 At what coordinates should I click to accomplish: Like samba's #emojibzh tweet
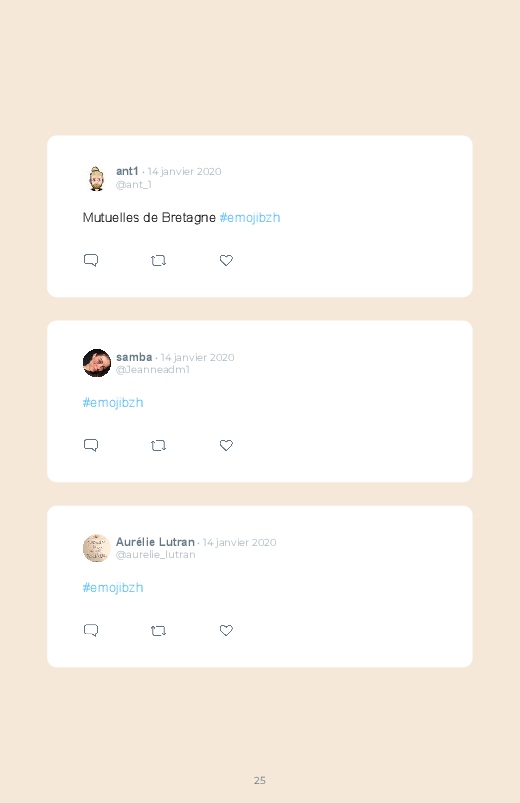click(226, 445)
